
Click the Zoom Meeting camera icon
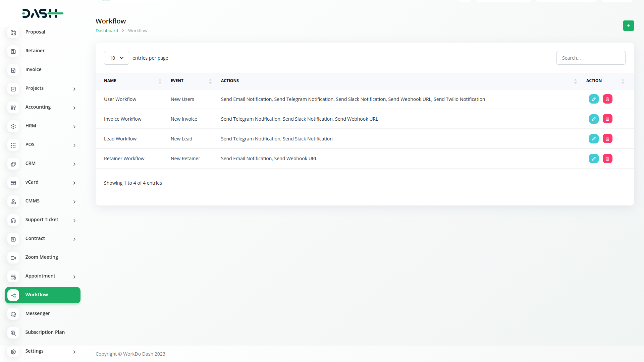(13, 258)
